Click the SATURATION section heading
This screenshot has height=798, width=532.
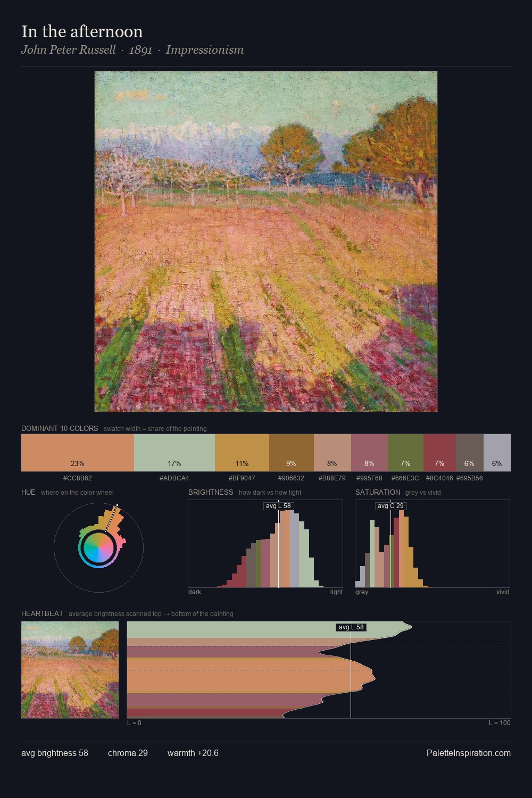click(378, 492)
